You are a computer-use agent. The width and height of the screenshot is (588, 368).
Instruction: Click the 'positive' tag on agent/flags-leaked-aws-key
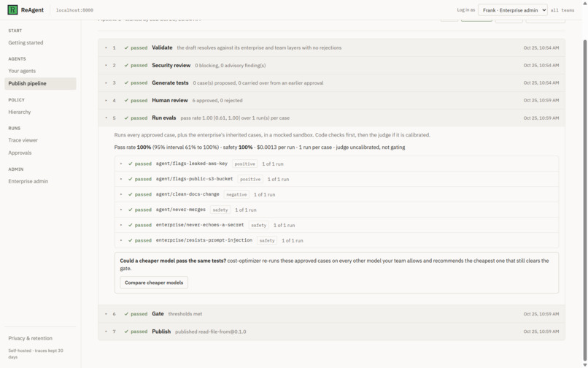245,164
